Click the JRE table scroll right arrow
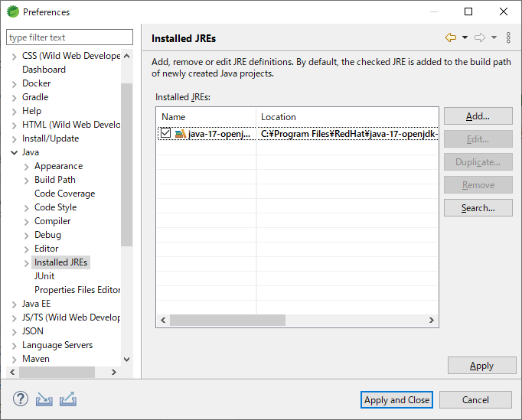522x420 pixels. click(432, 320)
